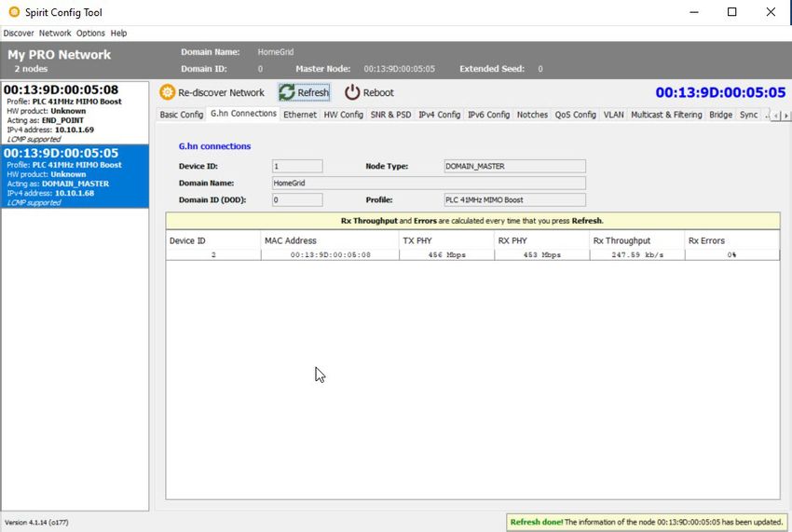Click the Device ID column header
This screenshot has height=532, width=792.
(x=213, y=241)
